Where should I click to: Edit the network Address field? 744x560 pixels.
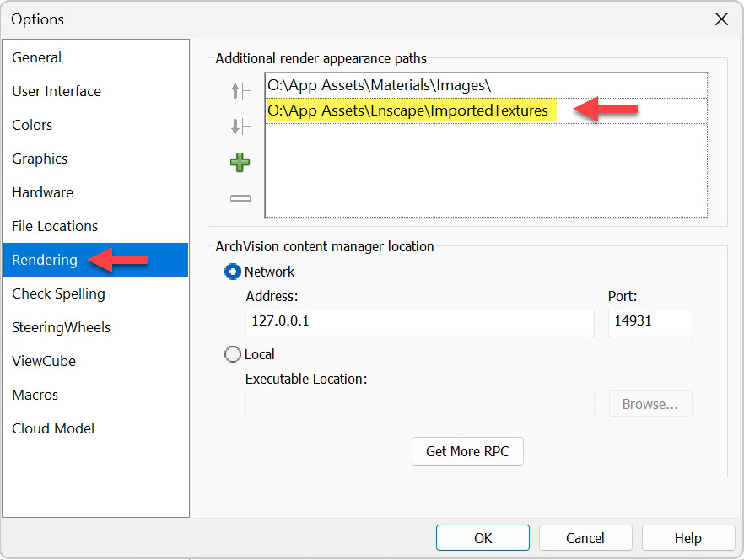(x=419, y=323)
